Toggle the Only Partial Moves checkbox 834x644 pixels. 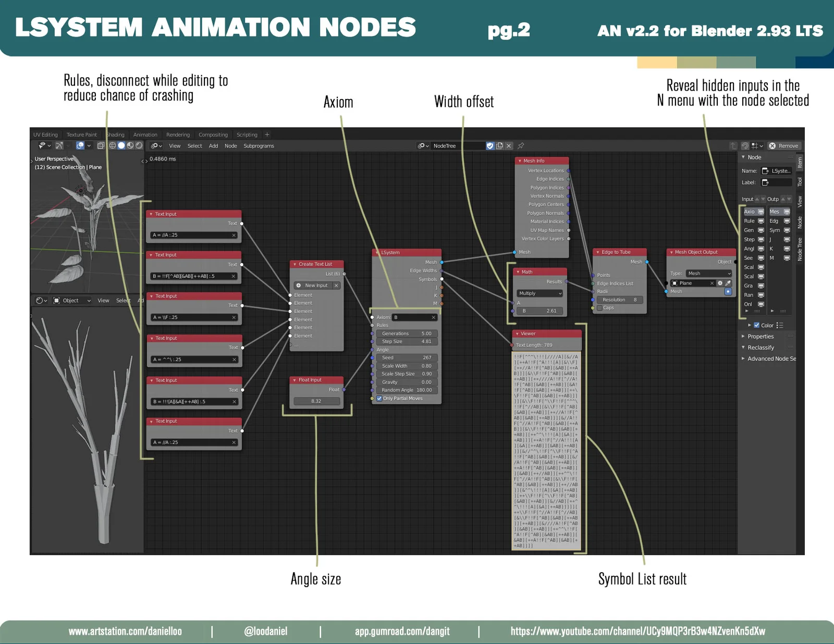tap(379, 398)
